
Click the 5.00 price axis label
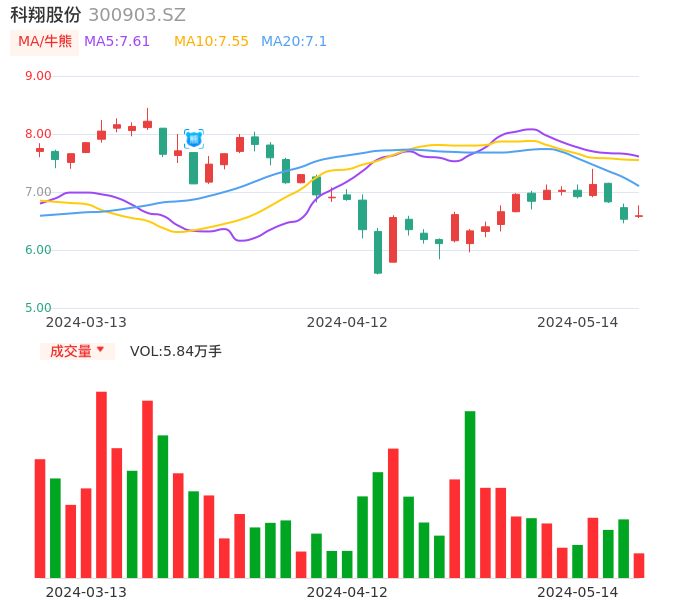click(x=38, y=308)
